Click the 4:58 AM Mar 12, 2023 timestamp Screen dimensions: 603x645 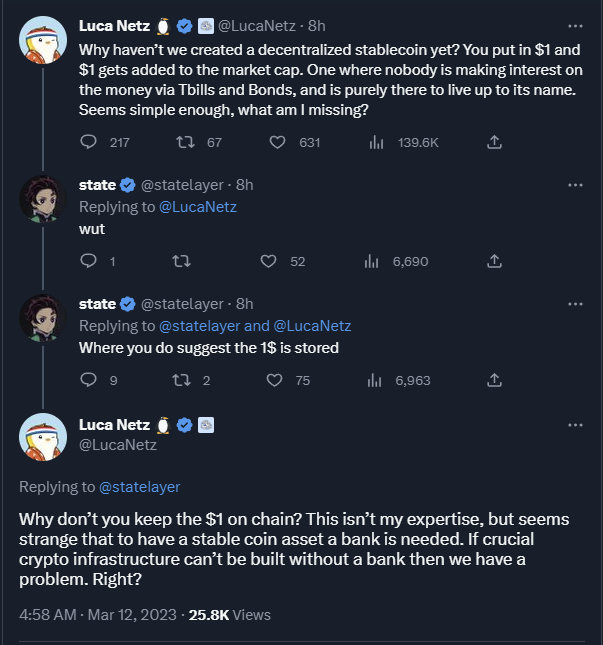click(x=98, y=614)
